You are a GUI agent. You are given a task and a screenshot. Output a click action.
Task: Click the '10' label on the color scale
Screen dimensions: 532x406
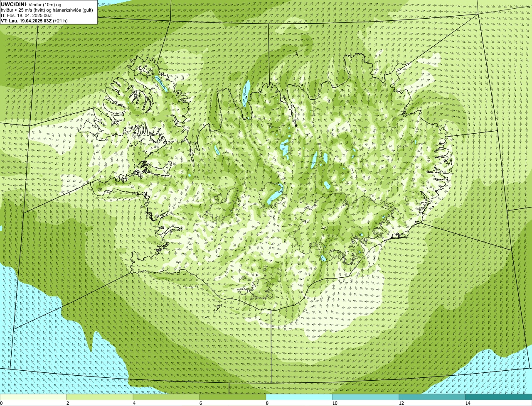coord(335,403)
